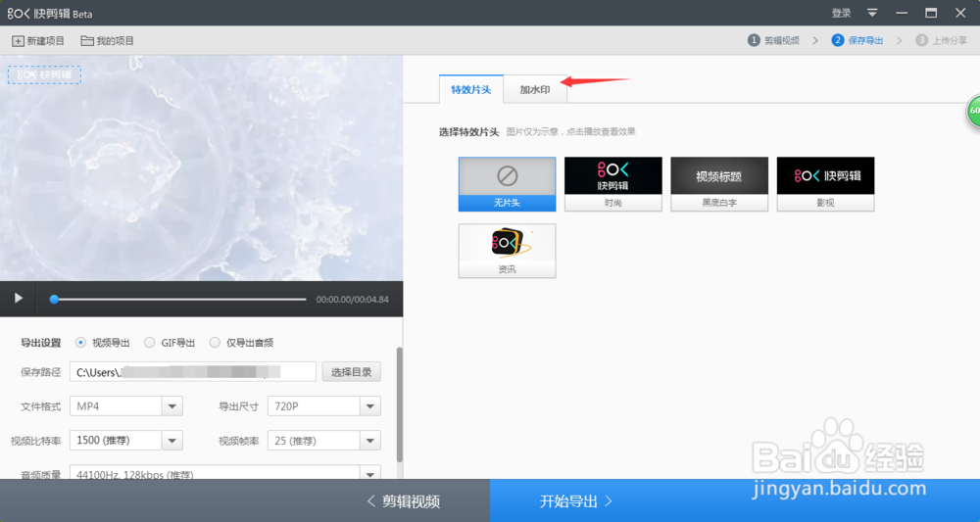The image size is (980, 522).
Task: Expand the 视频帧率 25 dropdown
Action: tap(370, 440)
